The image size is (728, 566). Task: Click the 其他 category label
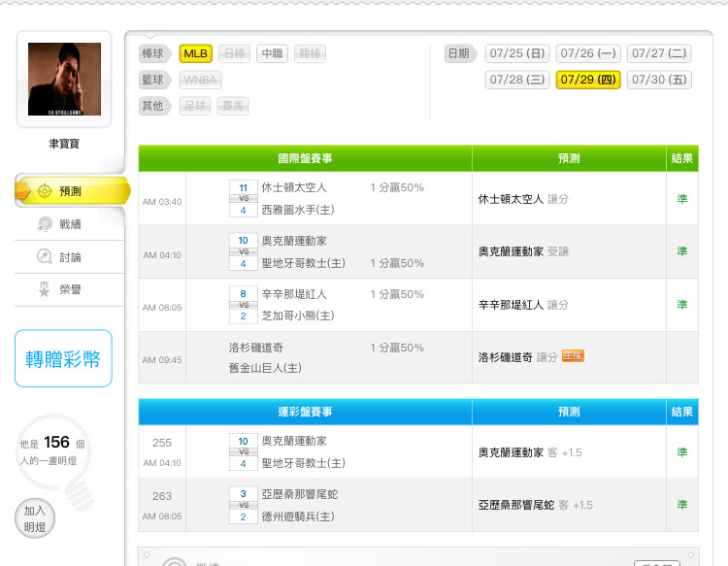click(x=153, y=106)
